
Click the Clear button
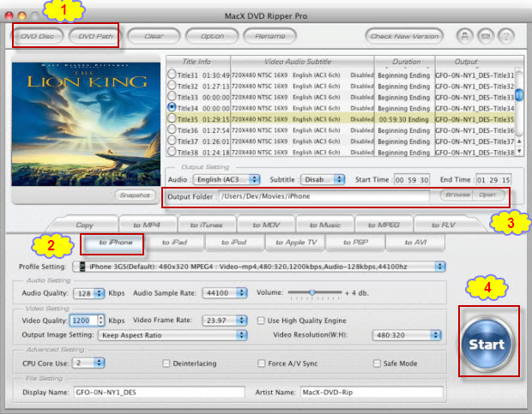coord(154,36)
